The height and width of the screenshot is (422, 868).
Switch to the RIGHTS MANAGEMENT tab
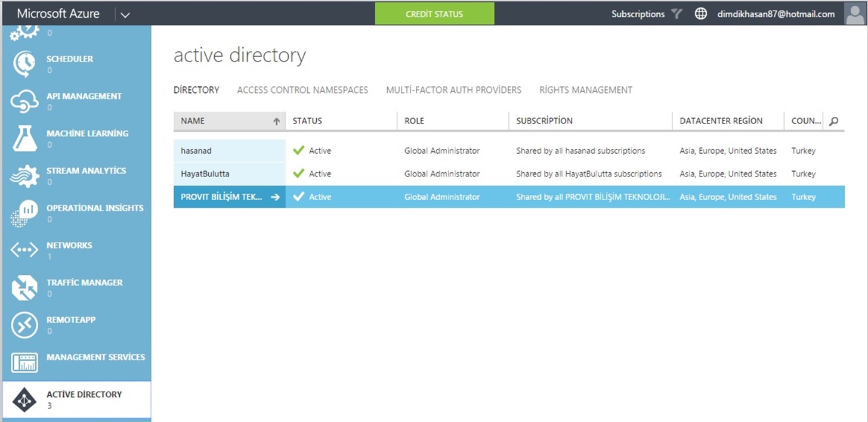[x=586, y=90]
